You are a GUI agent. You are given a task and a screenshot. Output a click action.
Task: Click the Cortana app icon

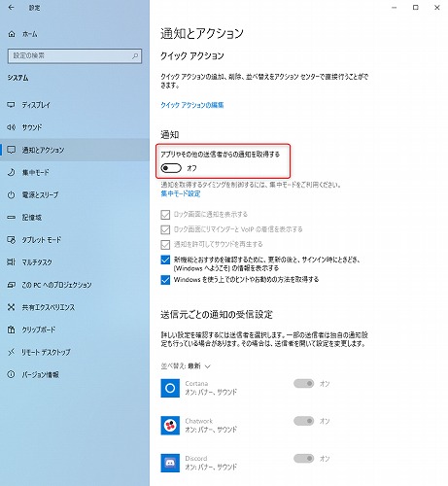(170, 388)
